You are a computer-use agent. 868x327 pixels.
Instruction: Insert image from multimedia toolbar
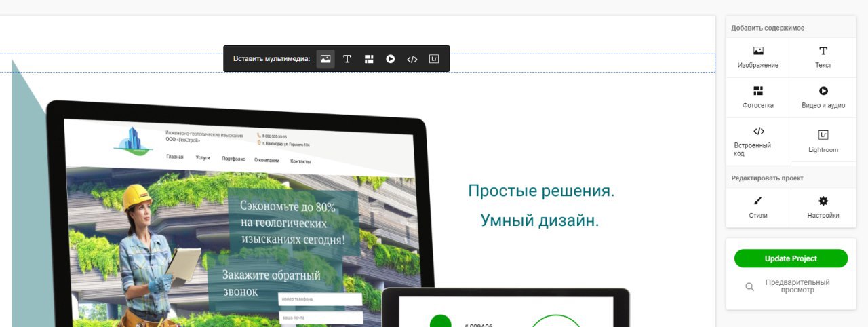325,59
